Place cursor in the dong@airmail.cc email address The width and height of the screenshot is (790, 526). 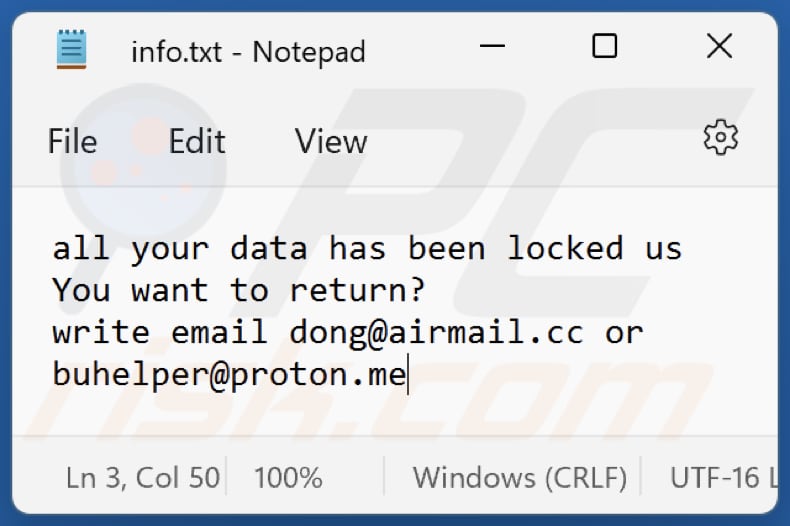point(436,333)
